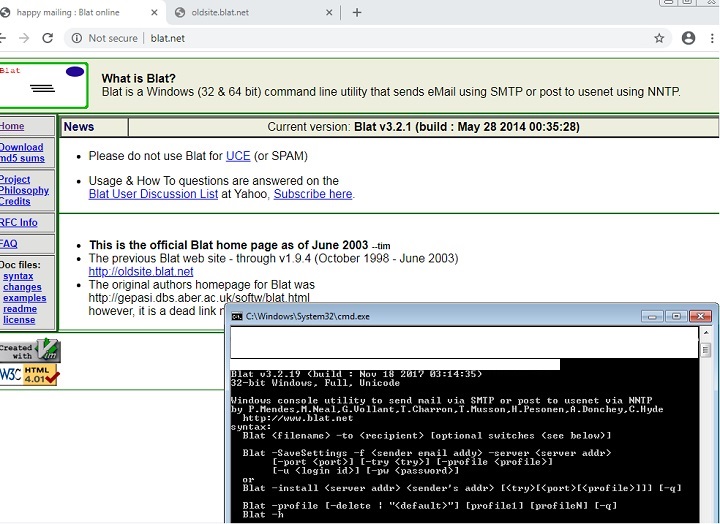The height and width of the screenshot is (524, 720).
Task: Click the site information icon beside Not secure
Action: pos(76,38)
